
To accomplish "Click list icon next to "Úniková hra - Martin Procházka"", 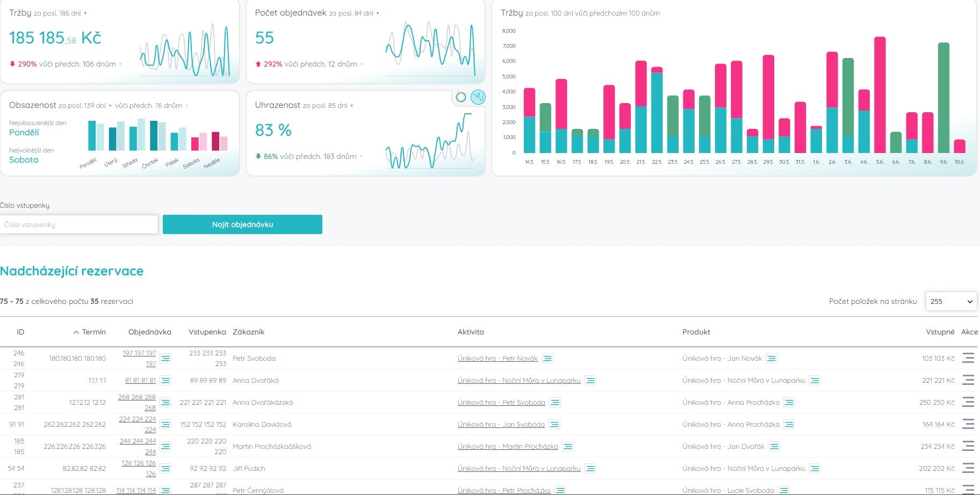I will click(x=567, y=446).
